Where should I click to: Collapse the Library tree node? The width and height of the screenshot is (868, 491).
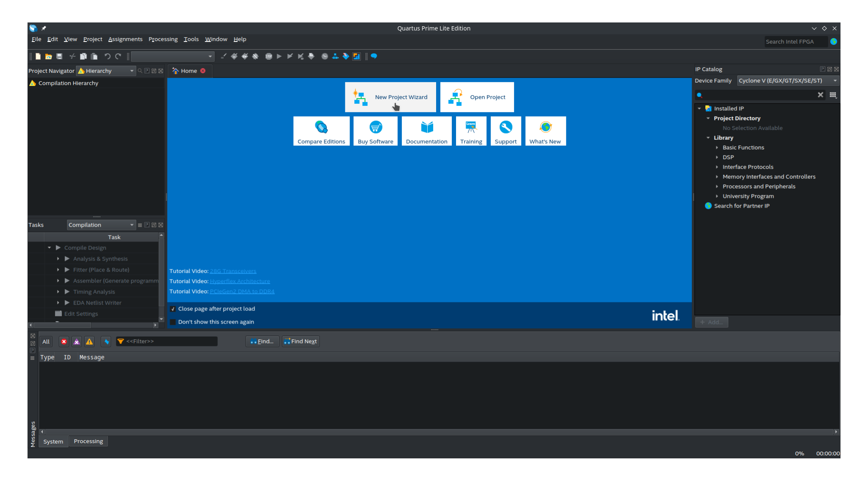708,138
